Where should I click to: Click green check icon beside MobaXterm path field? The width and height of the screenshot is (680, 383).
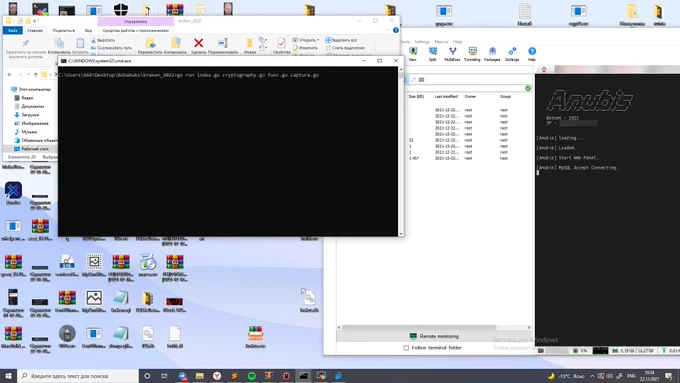pyautogui.click(x=528, y=88)
